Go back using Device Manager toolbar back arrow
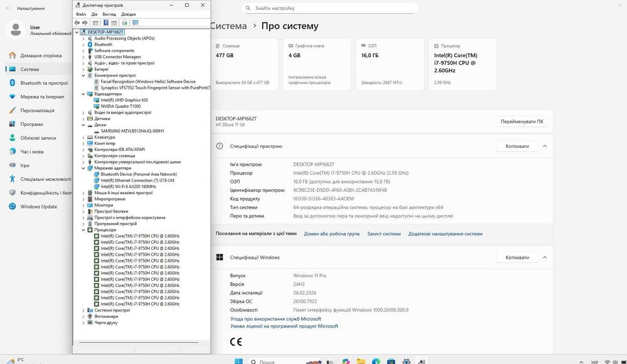Screen dimensions: 627x364 [x=76, y=23]
